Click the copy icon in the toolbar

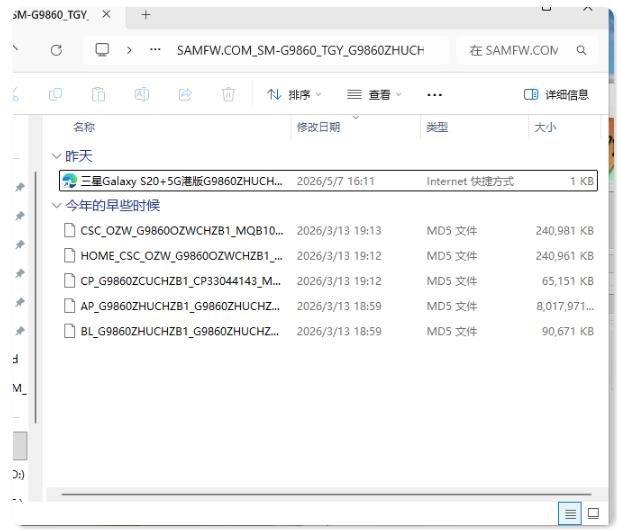pyautogui.click(x=55, y=94)
